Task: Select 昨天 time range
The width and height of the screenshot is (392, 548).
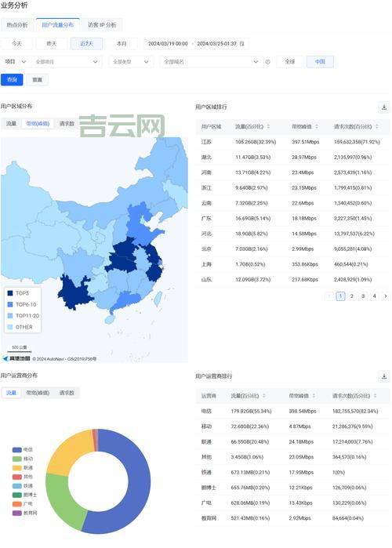Action: (x=52, y=44)
